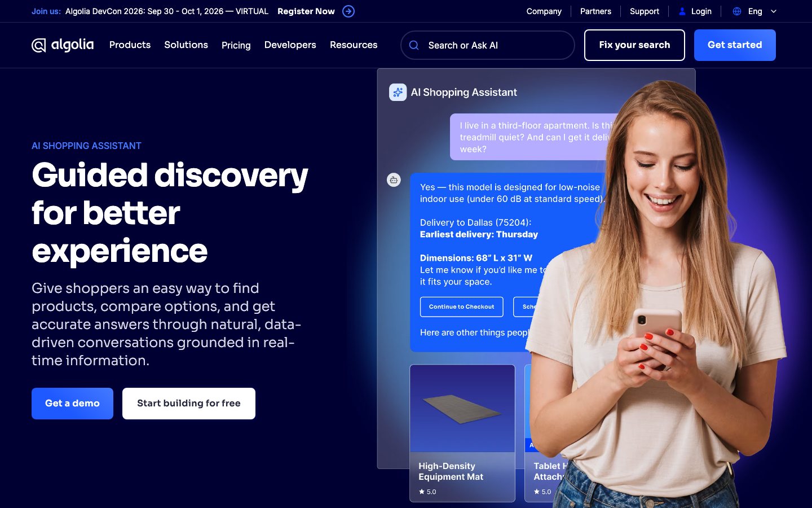Go to Pricing page
812x508 pixels.
click(x=236, y=45)
